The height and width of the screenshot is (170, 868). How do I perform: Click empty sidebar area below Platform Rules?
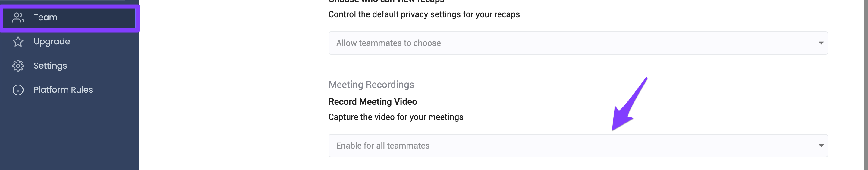69,135
